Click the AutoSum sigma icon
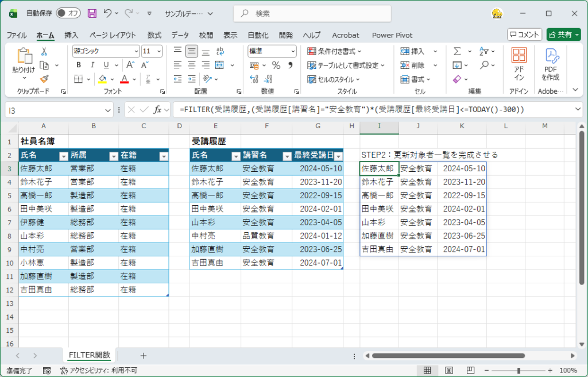This screenshot has height=377, width=588. tap(457, 51)
